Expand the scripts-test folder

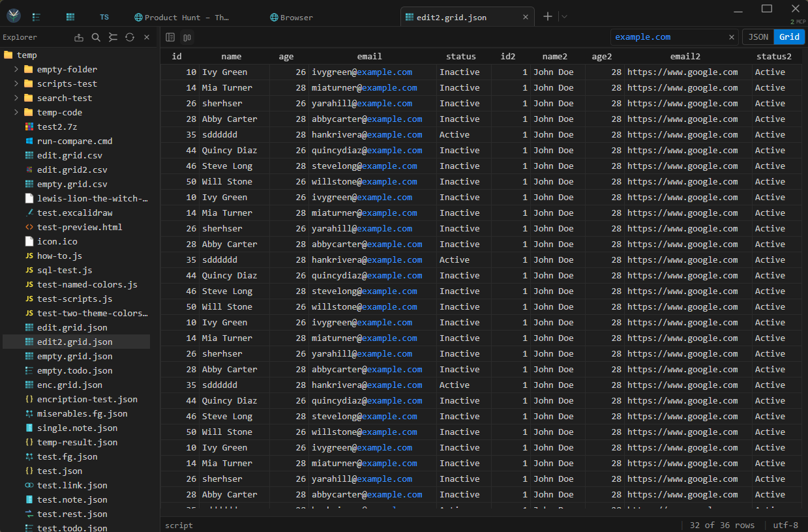point(16,83)
